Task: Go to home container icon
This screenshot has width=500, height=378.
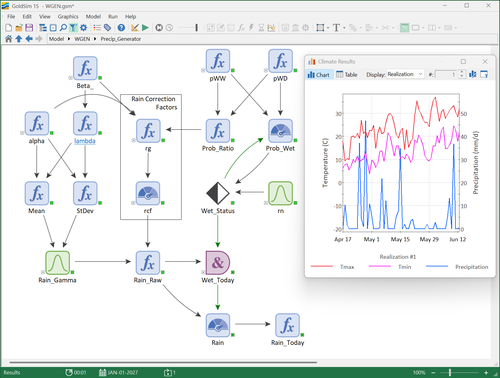Action: click(x=9, y=39)
